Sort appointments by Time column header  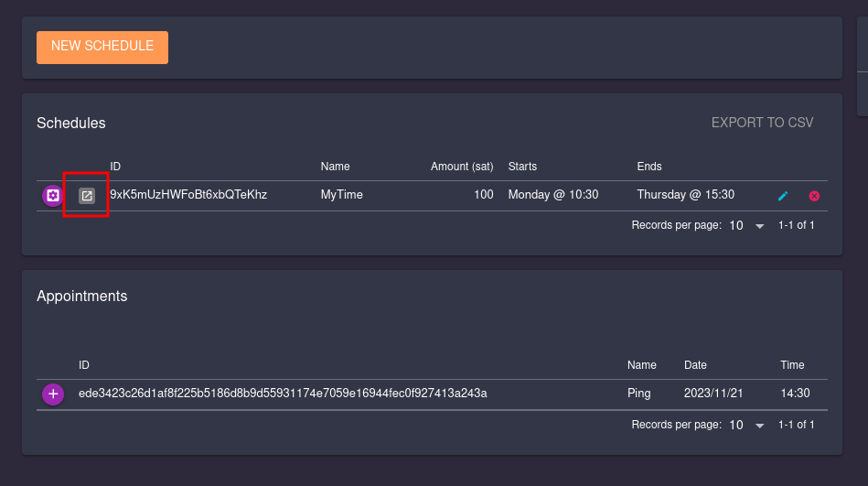coord(792,365)
